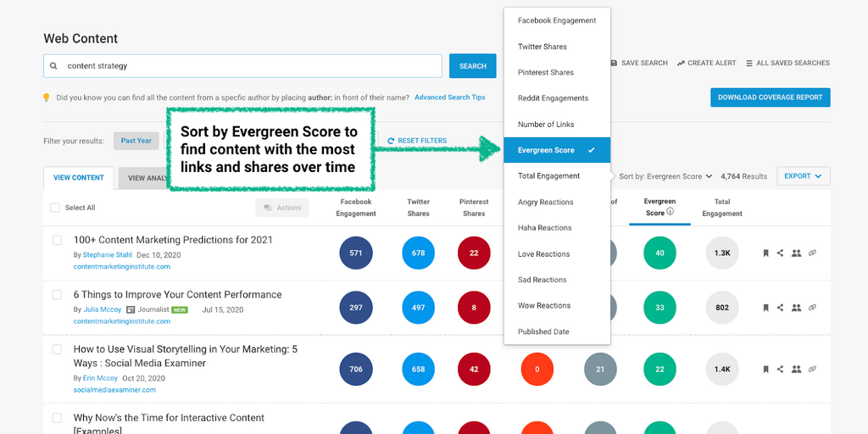Click the link icon for Visual Storytelling article
Screen dimensions: 868x434
coord(812,370)
